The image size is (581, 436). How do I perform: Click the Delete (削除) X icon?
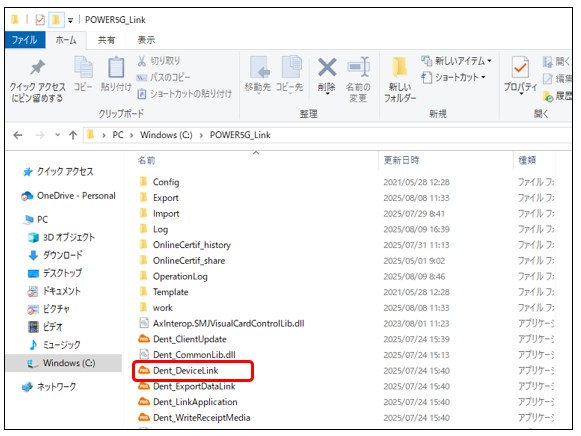(x=327, y=67)
